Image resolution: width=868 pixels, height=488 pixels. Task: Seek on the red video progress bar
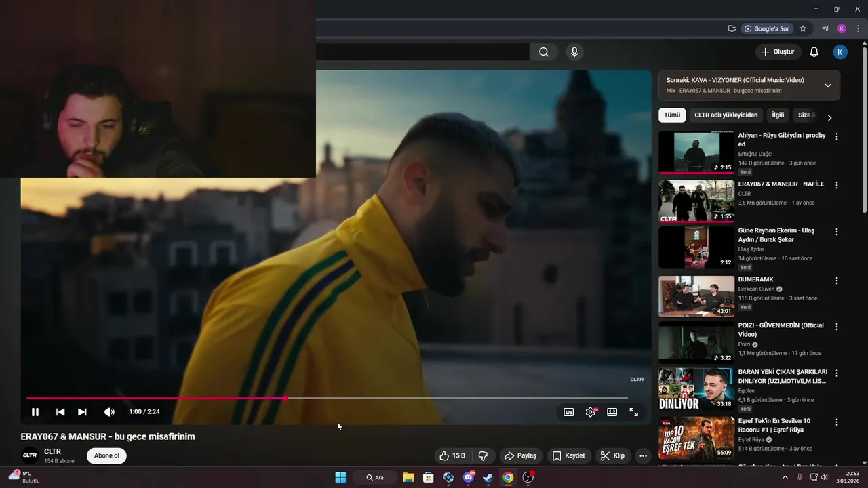(327, 398)
